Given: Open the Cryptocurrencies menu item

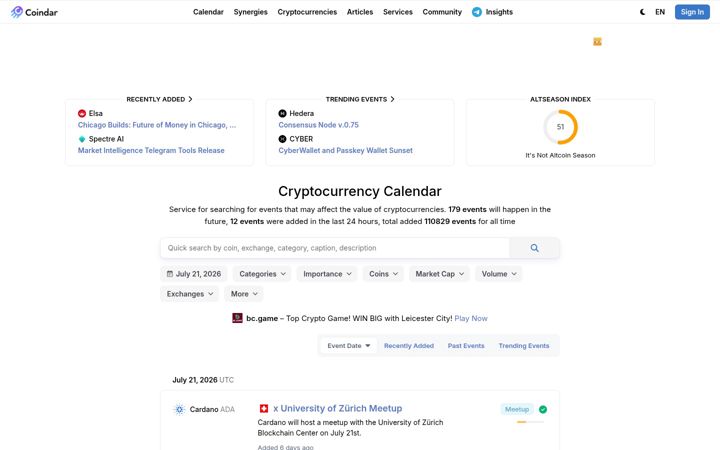Looking at the screenshot, I should point(307,12).
